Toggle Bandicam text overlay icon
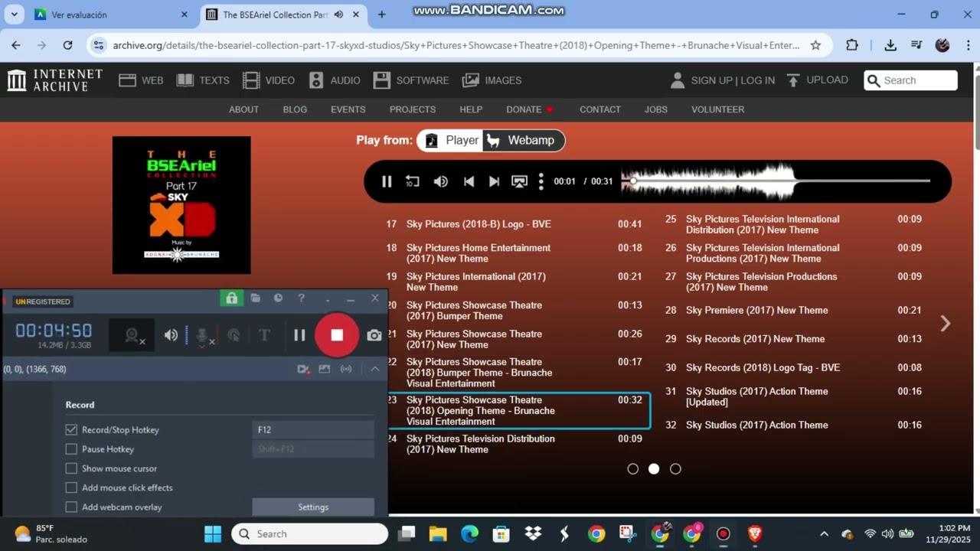980x551 pixels. 264,335
